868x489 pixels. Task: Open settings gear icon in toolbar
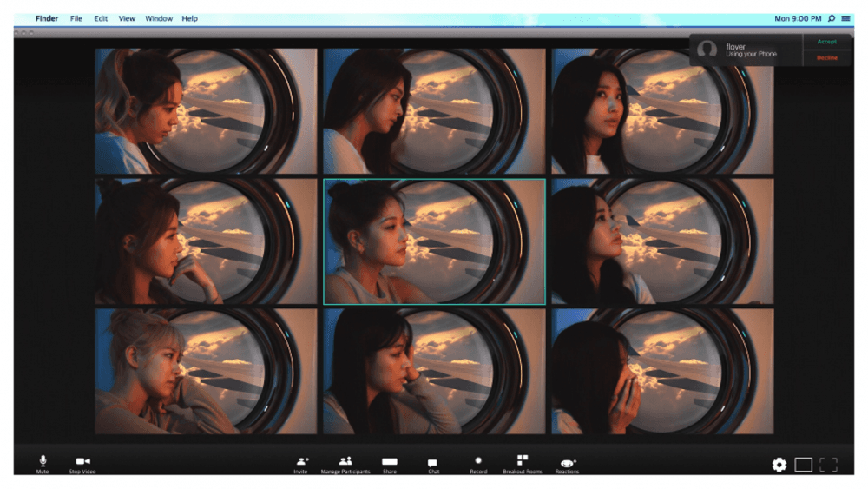click(x=779, y=465)
